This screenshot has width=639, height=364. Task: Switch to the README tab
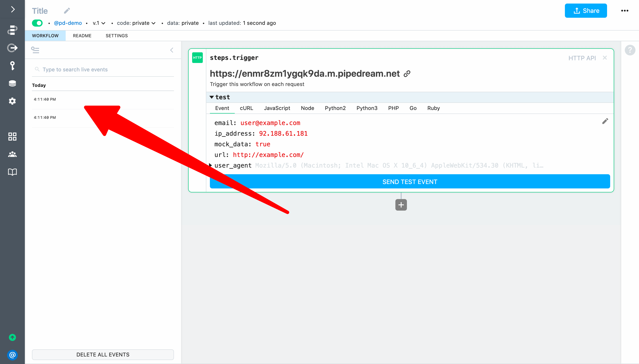click(82, 36)
